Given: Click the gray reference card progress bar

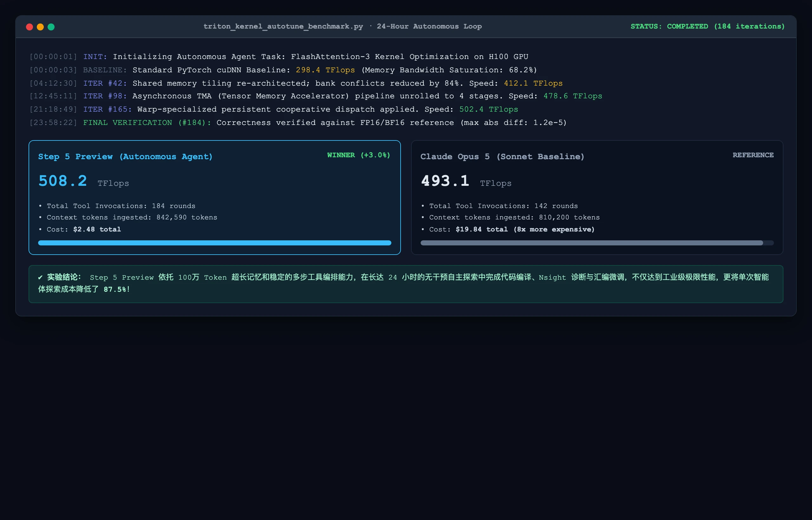Looking at the screenshot, I should [597, 243].
